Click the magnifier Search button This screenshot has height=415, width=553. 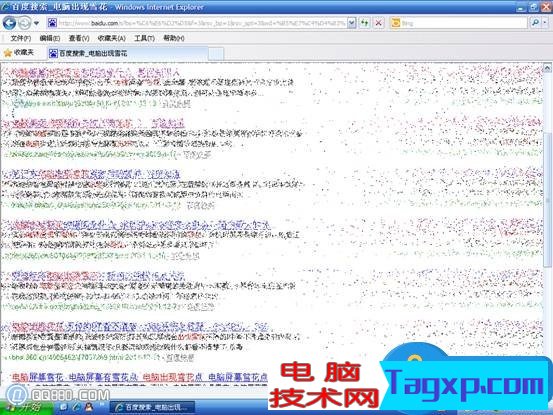[x=535, y=23]
